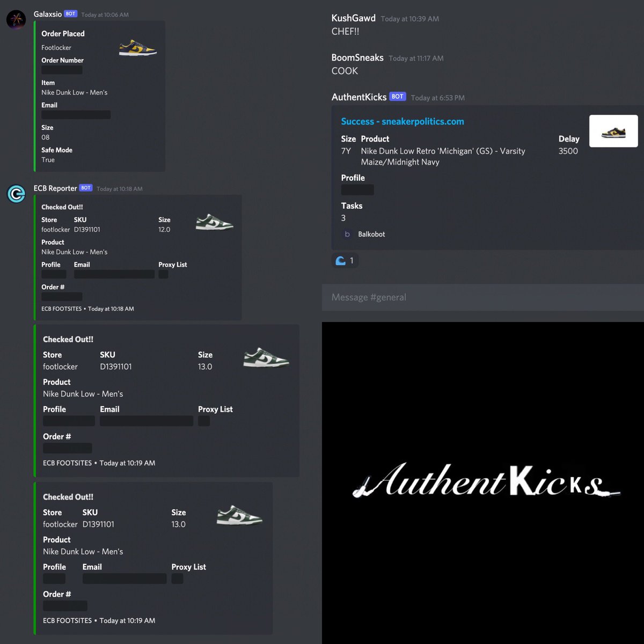Click the Order Placed title

click(x=63, y=33)
